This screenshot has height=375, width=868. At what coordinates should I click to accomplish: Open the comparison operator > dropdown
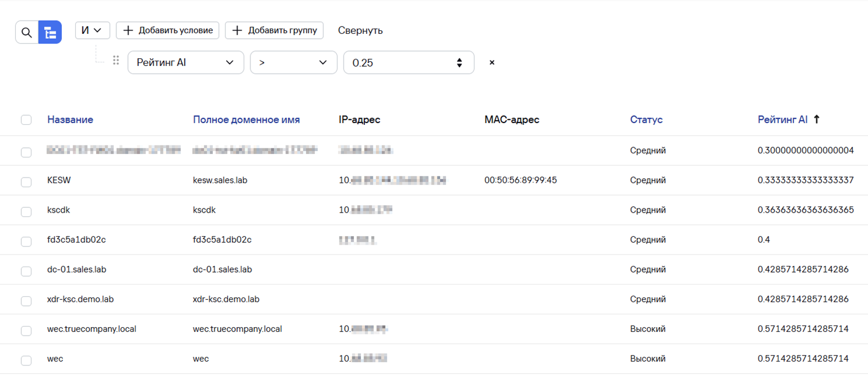293,62
